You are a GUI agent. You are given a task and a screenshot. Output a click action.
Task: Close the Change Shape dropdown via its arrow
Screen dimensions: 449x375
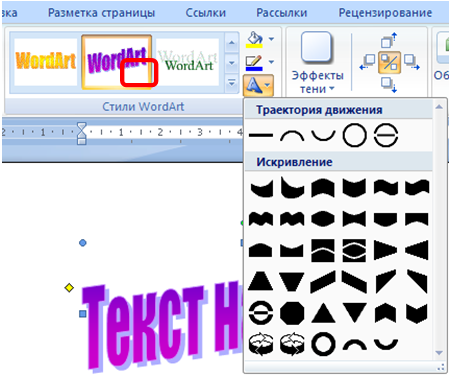268,86
